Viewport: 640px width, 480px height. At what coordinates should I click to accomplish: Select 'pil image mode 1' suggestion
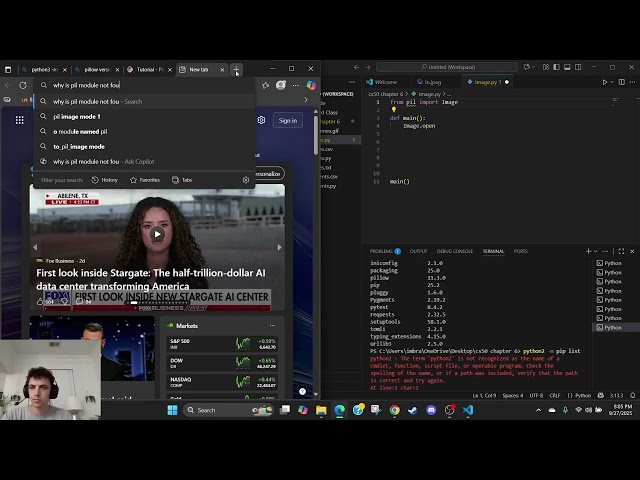[144, 117]
